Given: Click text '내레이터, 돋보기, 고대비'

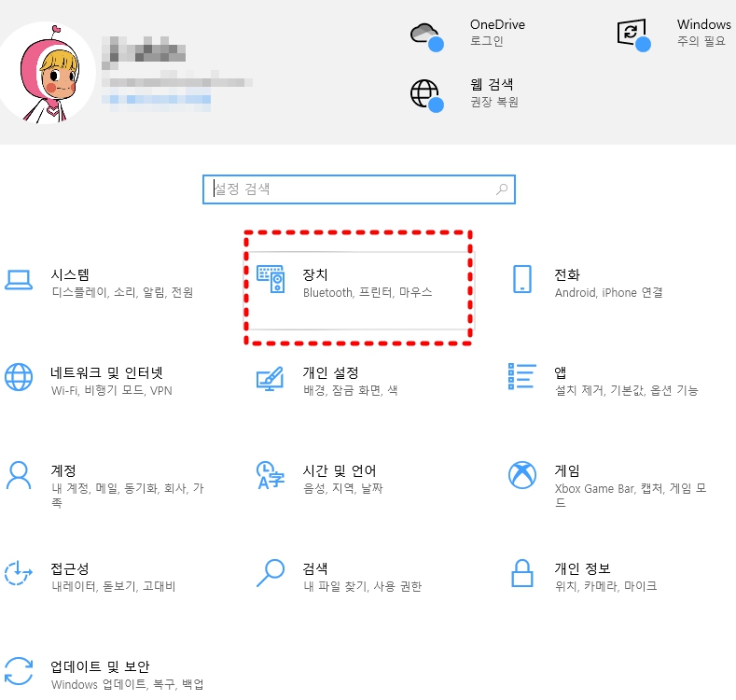Looking at the screenshot, I should pyautogui.click(x=113, y=586).
